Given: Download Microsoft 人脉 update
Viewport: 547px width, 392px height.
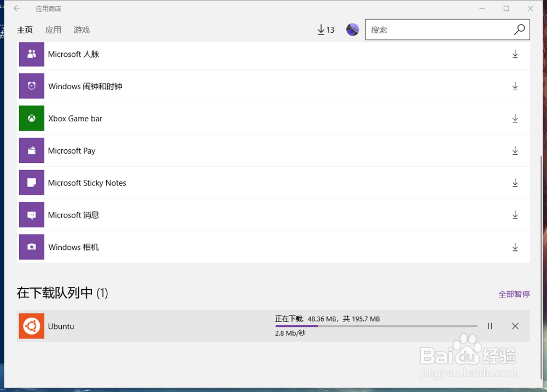Looking at the screenshot, I should (x=515, y=54).
